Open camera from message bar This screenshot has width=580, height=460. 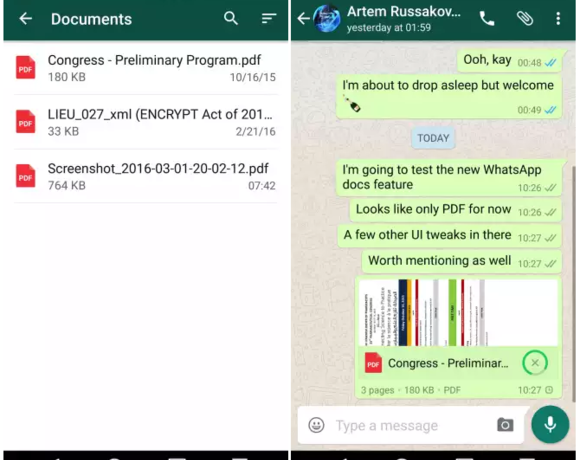click(x=505, y=425)
